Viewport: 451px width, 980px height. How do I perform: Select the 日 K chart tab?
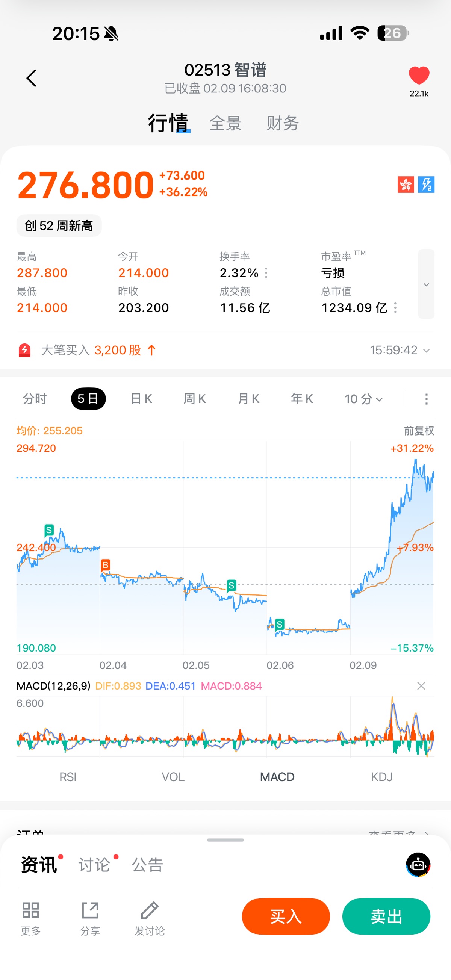pyautogui.click(x=141, y=399)
